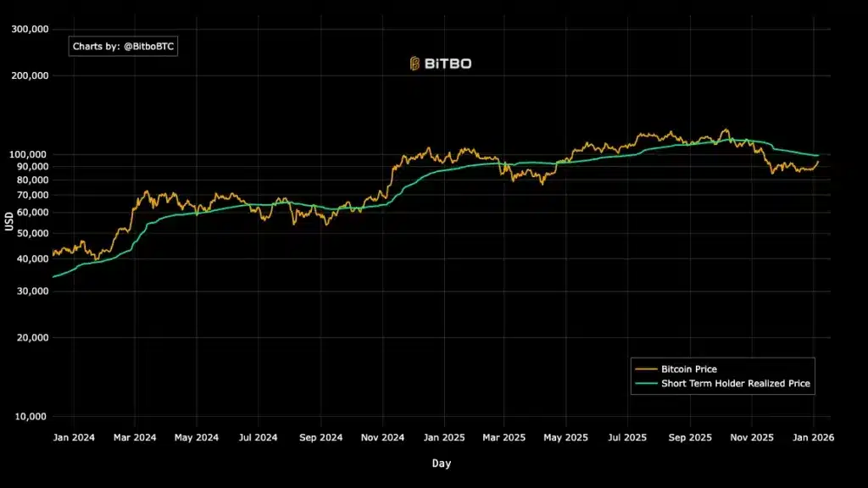Expand the USD axis label options

(x=9, y=225)
